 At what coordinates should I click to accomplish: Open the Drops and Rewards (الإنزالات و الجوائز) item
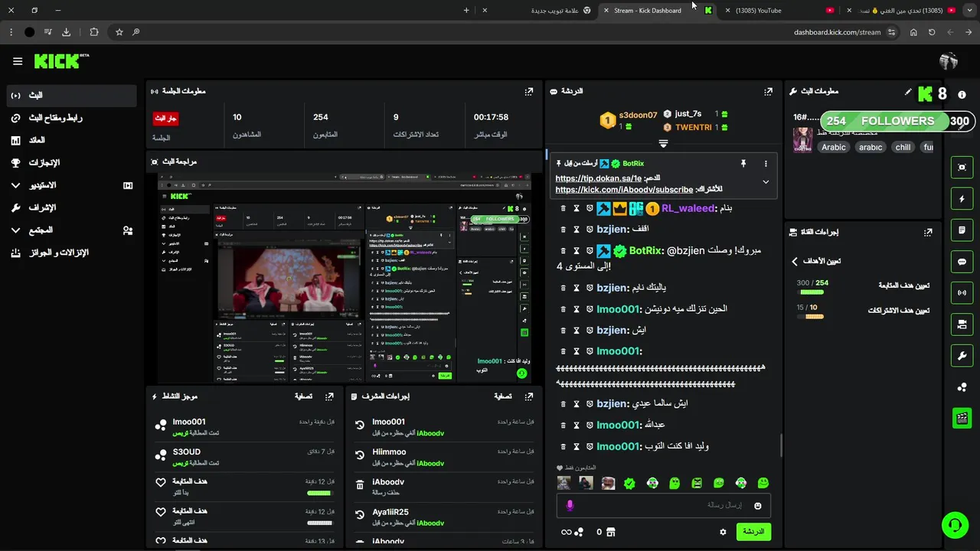pyautogui.click(x=72, y=253)
